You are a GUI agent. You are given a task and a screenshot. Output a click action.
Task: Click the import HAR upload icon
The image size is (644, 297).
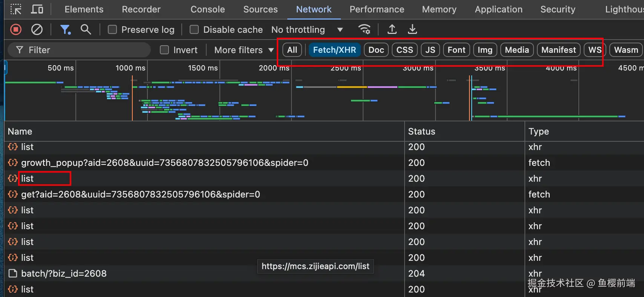point(392,29)
